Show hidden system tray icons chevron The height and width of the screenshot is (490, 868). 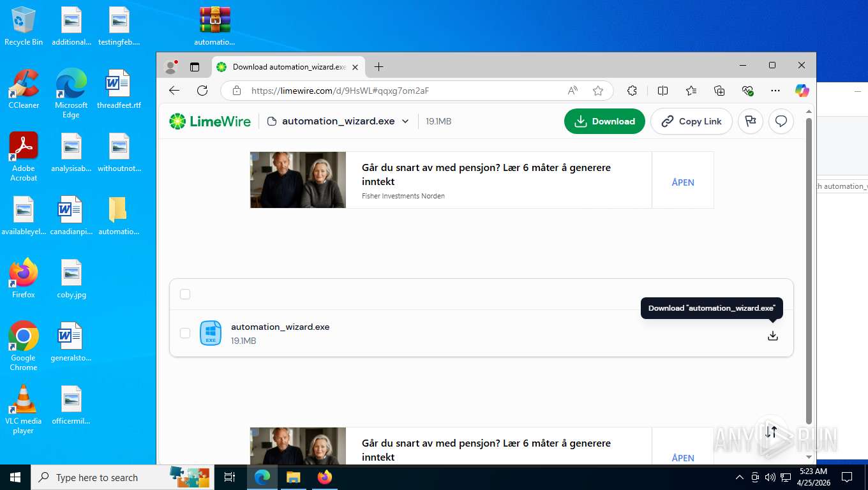pyautogui.click(x=740, y=477)
